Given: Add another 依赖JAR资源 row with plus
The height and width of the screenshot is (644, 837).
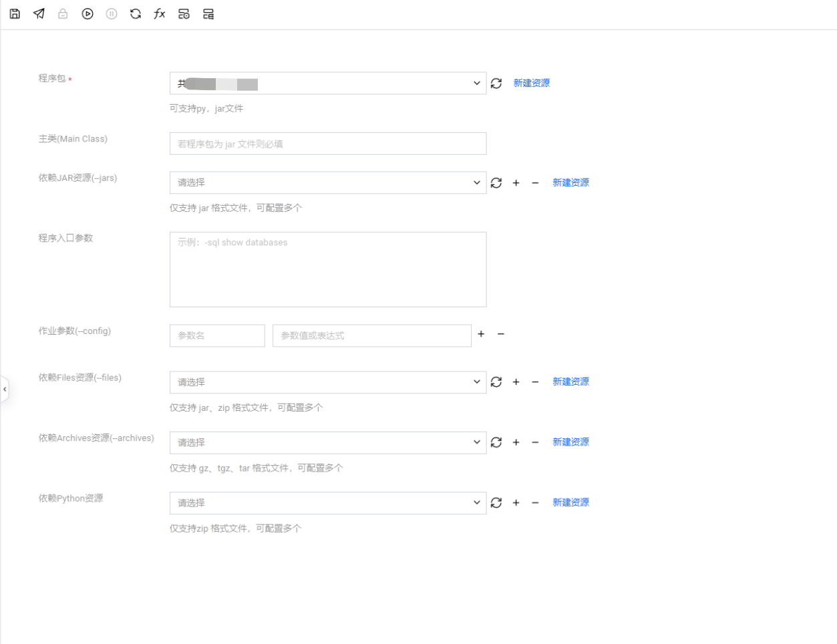Looking at the screenshot, I should tap(516, 182).
